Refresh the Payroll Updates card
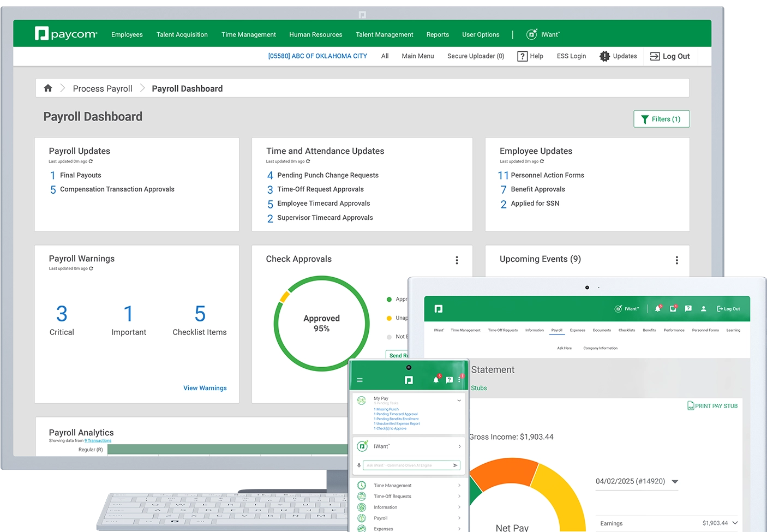This screenshot has height=532, width=767. (x=91, y=162)
